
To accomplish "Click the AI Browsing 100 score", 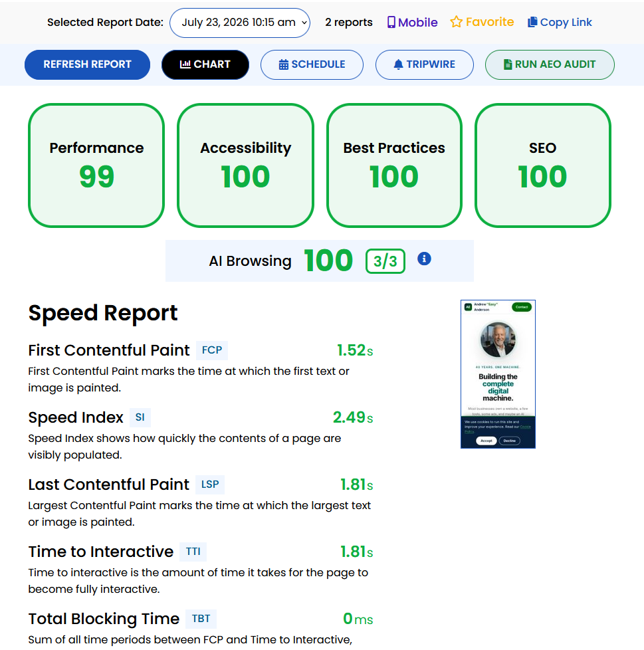I will [x=328, y=261].
